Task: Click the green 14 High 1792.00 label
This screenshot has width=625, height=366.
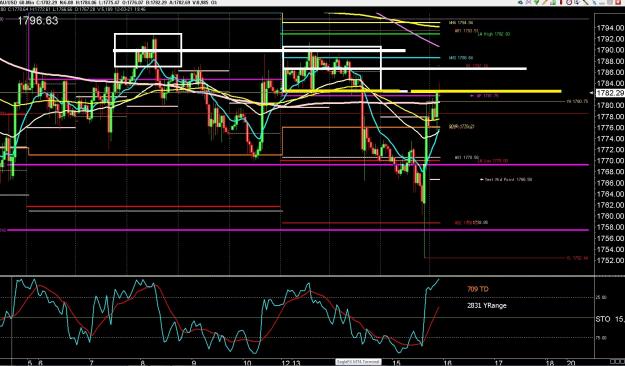Action: (493, 34)
